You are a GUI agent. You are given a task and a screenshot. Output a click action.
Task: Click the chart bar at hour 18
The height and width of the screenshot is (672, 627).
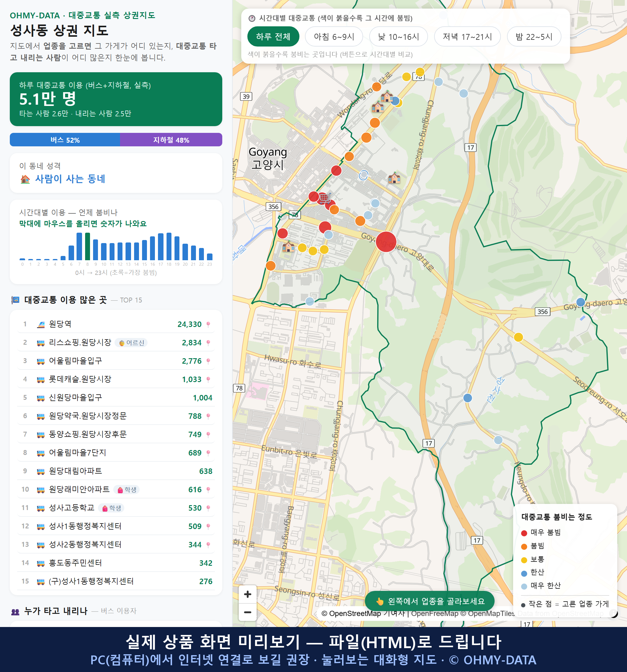point(169,246)
